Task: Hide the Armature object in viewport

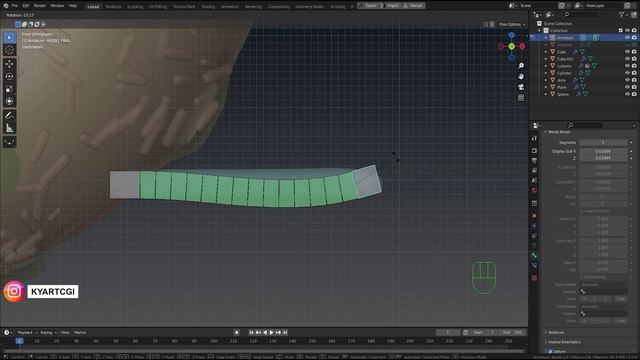Action: [627, 38]
